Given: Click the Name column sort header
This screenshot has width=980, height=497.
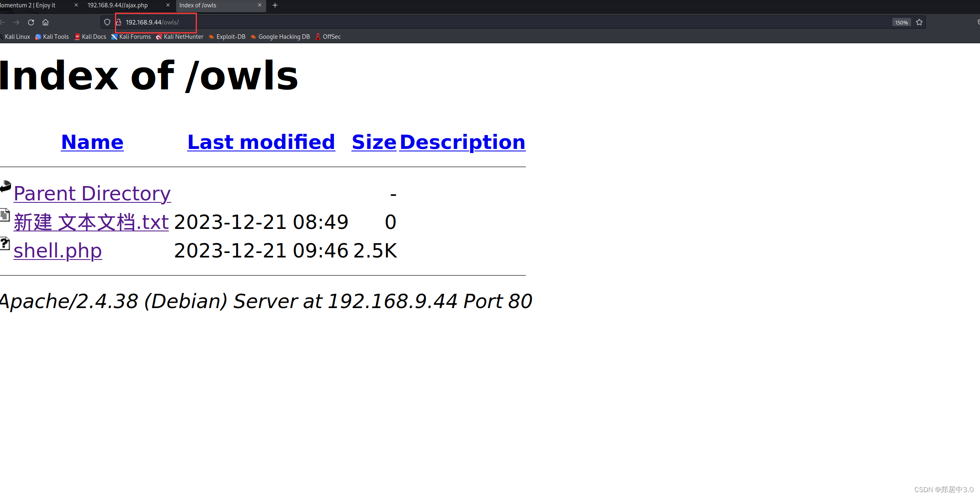Looking at the screenshot, I should point(92,141).
